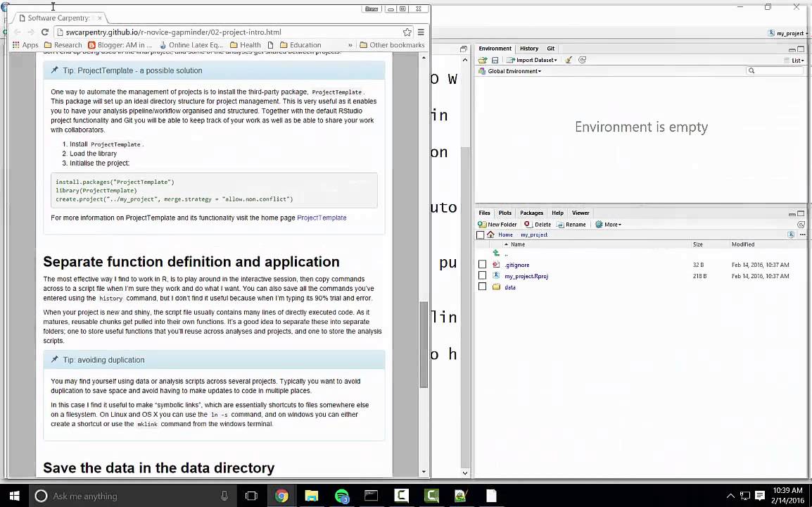Open the Education bookmarks folder
Viewport: 812px width, 507px height.
[x=300, y=45]
